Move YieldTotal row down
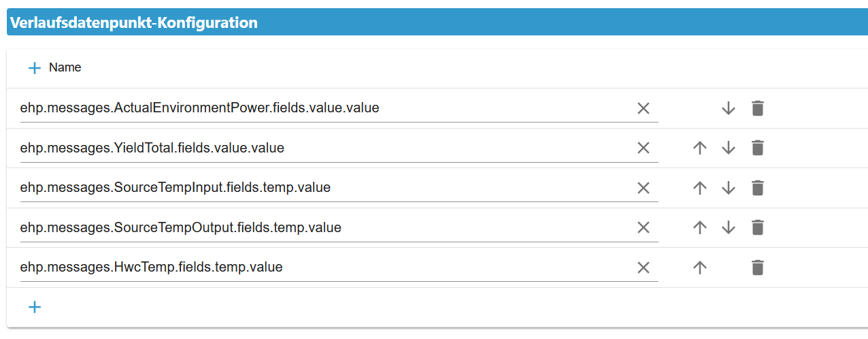The height and width of the screenshot is (339, 868). tap(729, 148)
